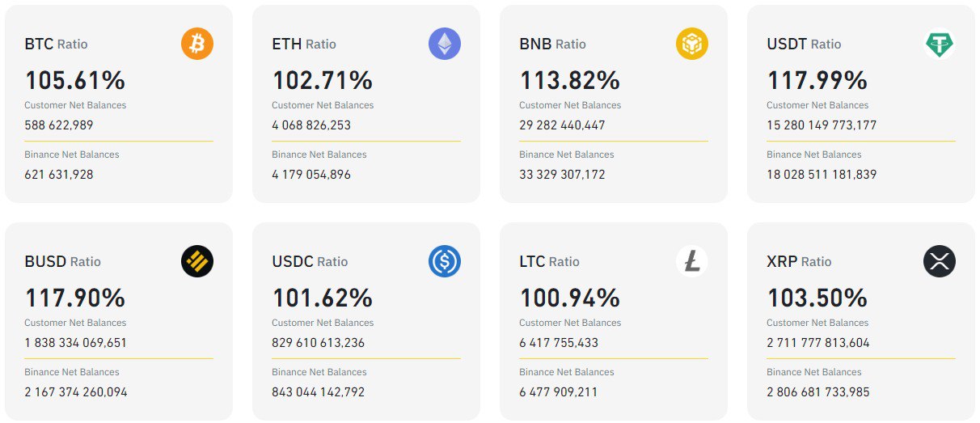Click BTC Binance Net Balances value 621 631,928
The image size is (980, 423).
(x=59, y=175)
